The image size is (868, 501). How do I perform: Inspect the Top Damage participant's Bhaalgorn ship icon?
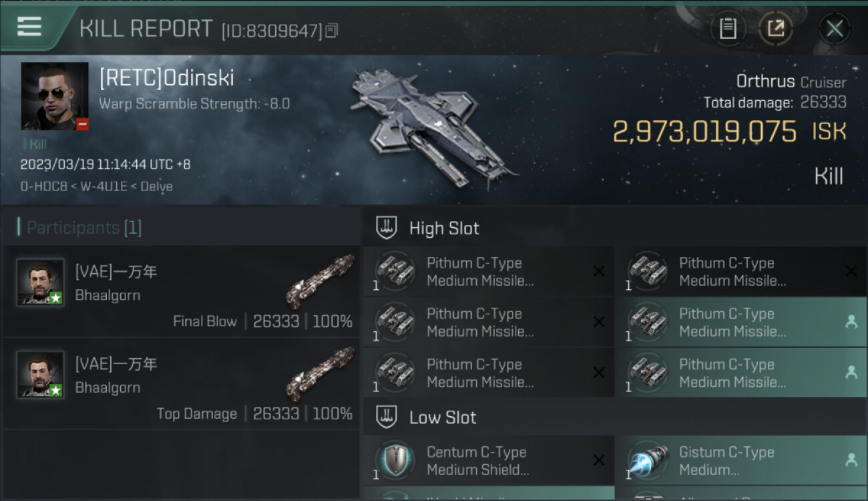(x=320, y=373)
